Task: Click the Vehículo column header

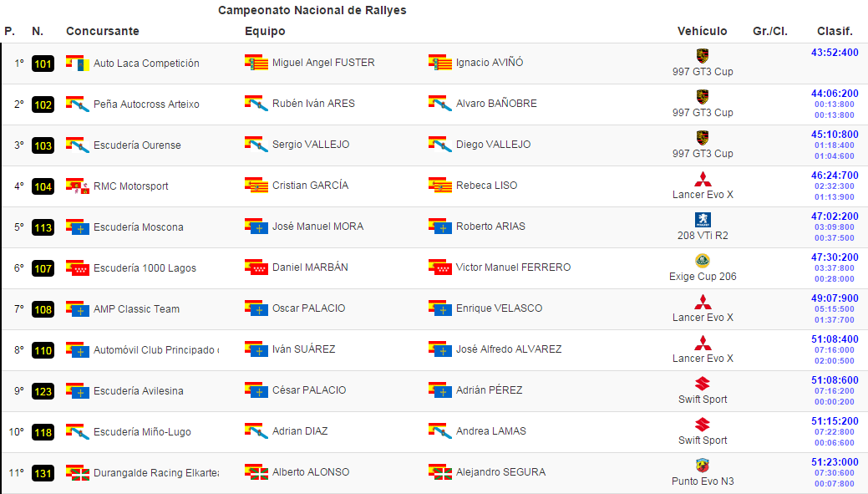Action: (x=703, y=31)
